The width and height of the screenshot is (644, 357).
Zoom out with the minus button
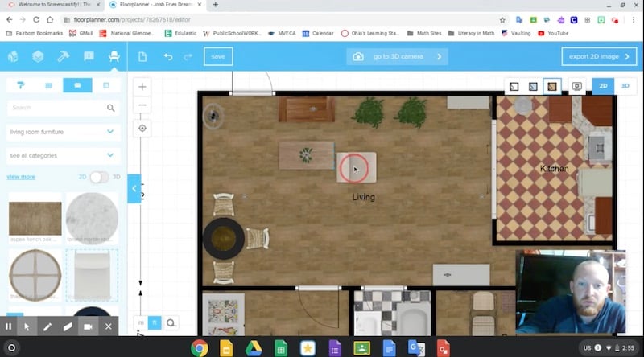point(142,106)
